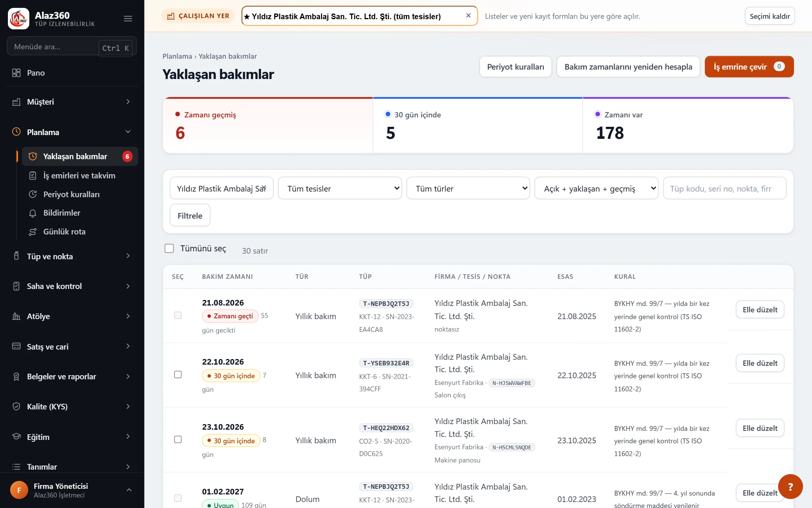Viewport: 812px width, 508px height.
Task: Click the Belgeler ve raporlar badge icon
Action: (x=16, y=376)
